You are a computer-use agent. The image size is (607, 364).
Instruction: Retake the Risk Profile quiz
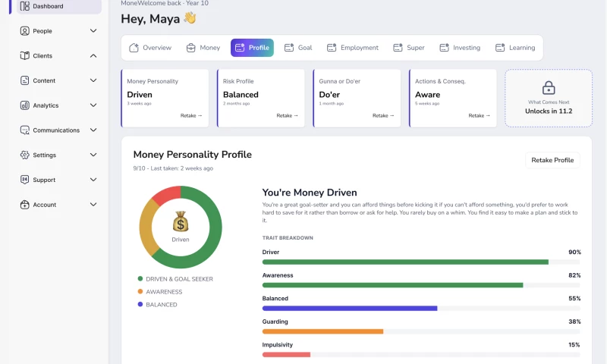click(288, 116)
